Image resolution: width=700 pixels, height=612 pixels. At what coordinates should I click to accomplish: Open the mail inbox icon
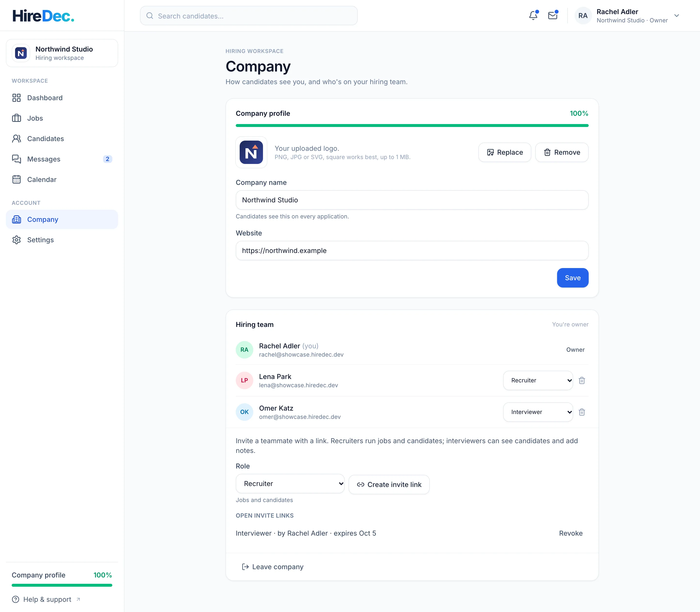click(552, 16)
